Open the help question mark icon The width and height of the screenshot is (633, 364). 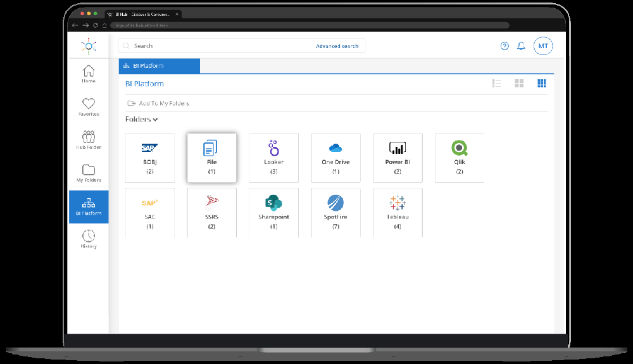click(505, 46)
